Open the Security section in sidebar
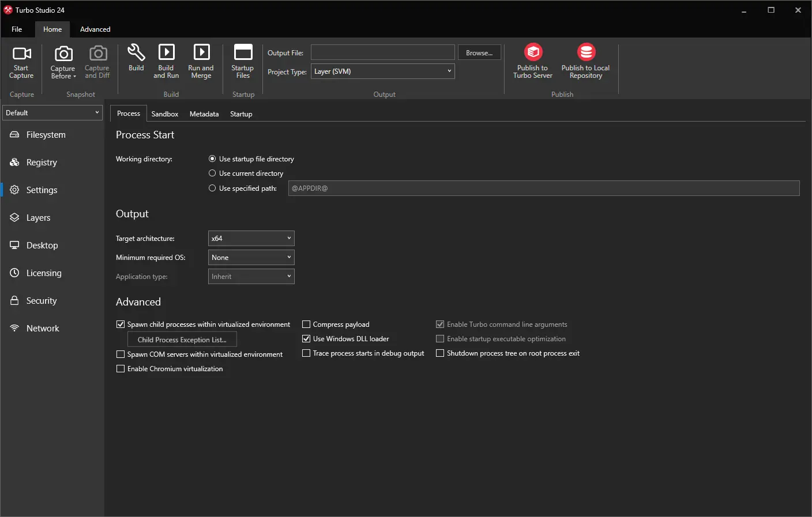Image resolution: width=812 pixels, height=517 pixels. [52, 301]
